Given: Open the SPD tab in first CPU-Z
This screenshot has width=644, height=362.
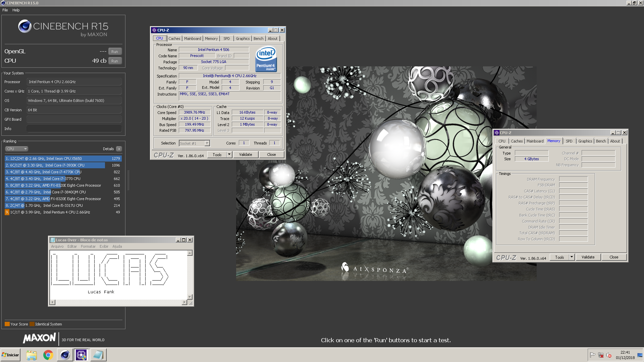Looking at the screenshot, I should [227, 39].
